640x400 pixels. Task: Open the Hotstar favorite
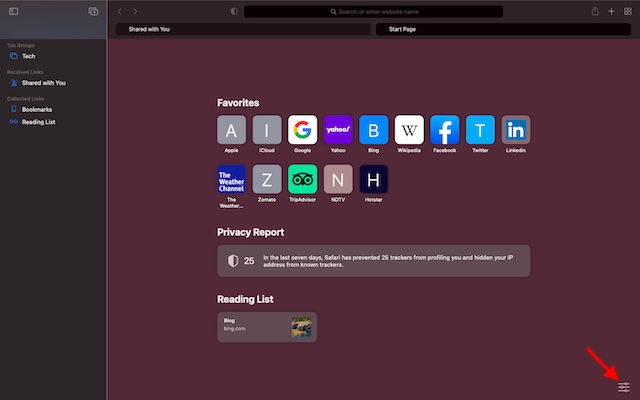coord(373,179)
